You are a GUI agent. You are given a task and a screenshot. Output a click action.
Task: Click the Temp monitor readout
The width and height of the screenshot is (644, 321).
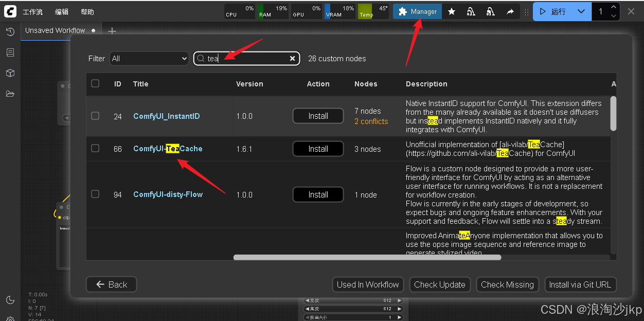point(373,11)
